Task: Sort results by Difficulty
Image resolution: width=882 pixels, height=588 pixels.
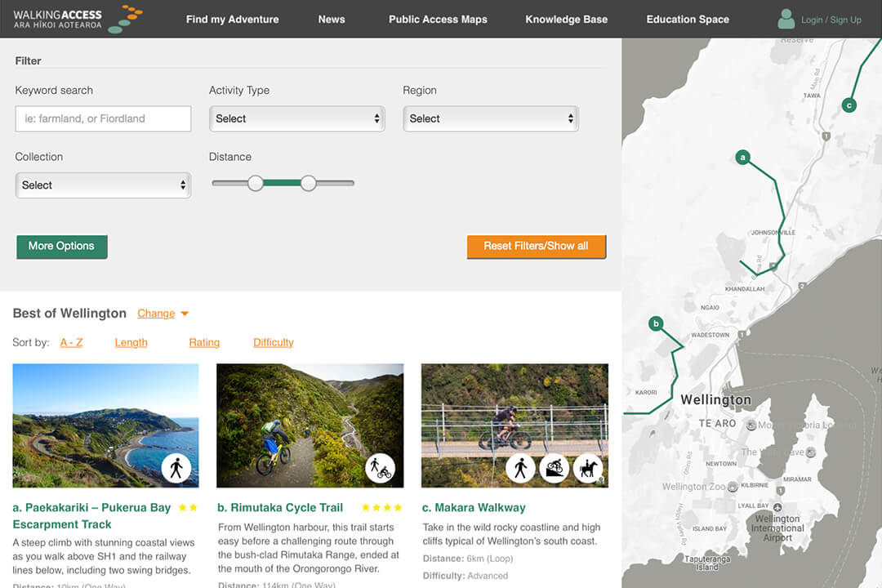Action: coord(274,343)
